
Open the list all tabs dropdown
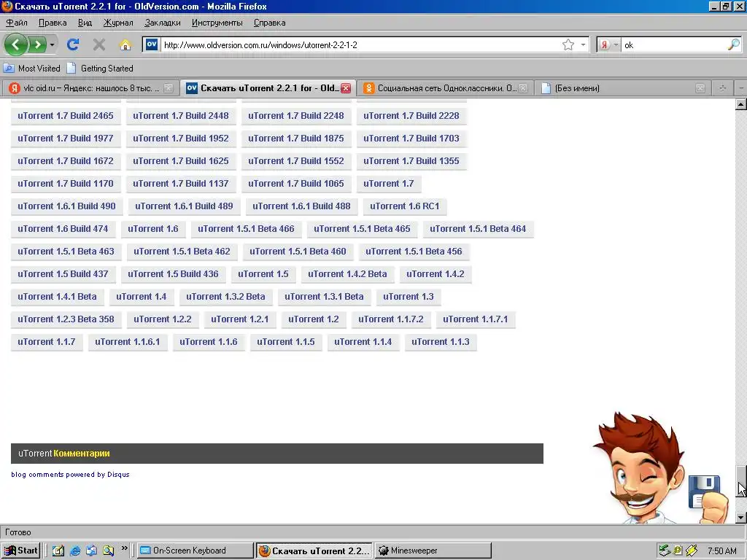pyautogui.click(x=740, y=88)
